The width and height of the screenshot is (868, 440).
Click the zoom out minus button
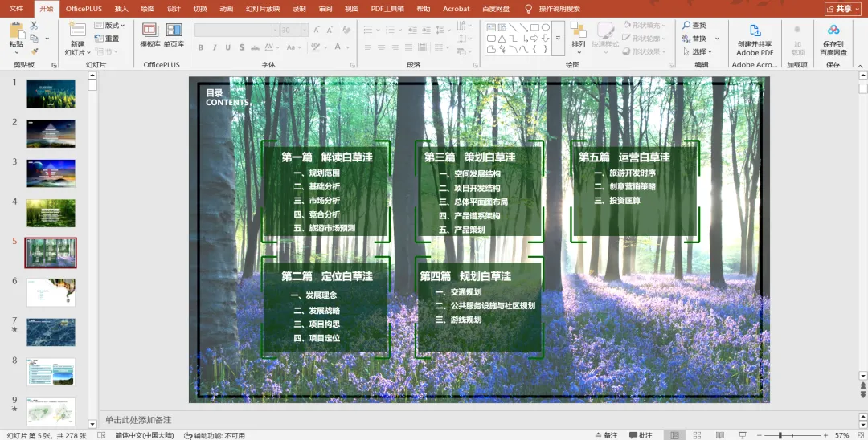tap(759, 435)
